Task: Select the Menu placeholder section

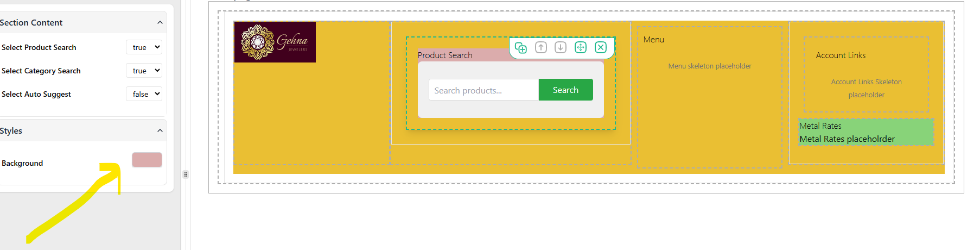Action: (710, 97)
